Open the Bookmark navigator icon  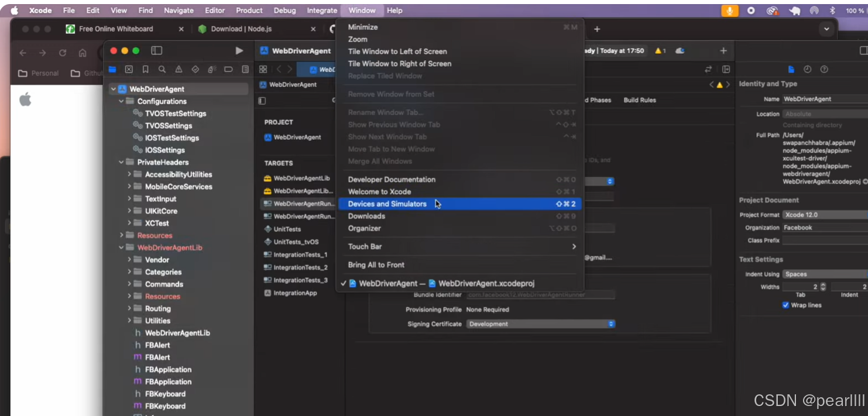145,69
